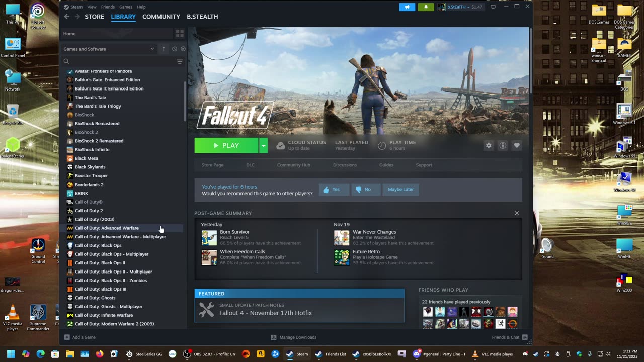This screenshot has height=362, width=644.
Task: Open Supreme Commander desktop shortcut
Action: click(x=38, y=317)
